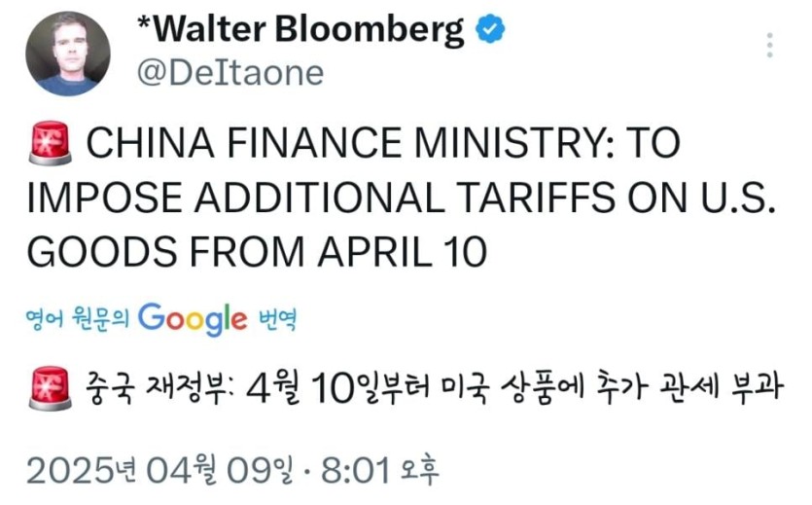Viewport: 812px width, 505px height.
Task: Open the three-dot more options menu
Action: [769, 46]
